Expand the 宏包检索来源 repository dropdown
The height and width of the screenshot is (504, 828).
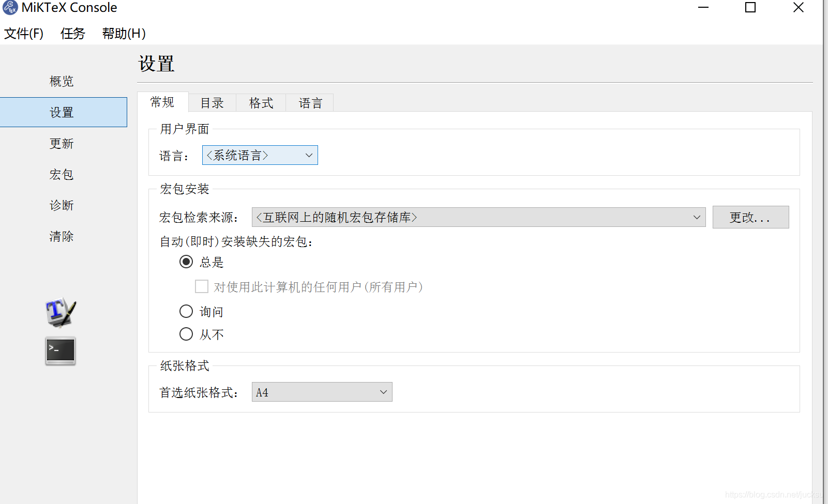tap(478, 217)
